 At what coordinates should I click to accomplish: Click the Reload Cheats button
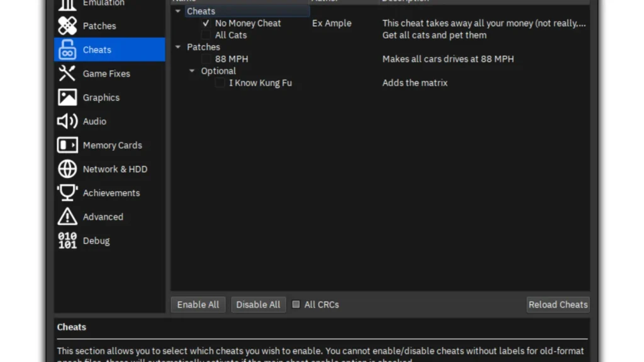pyautogui.click(x=558, y=305)
